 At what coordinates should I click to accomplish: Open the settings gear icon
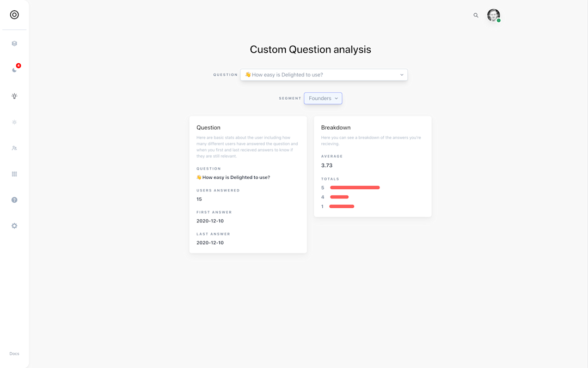pos(14,226)
